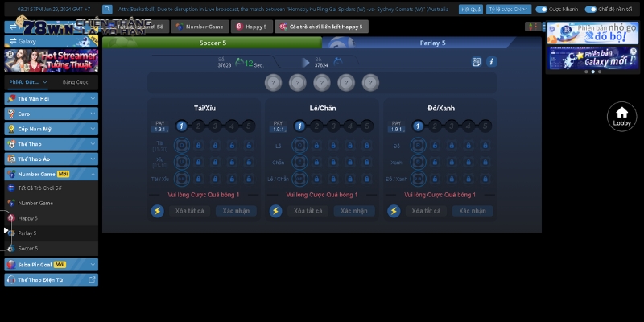Image resolution: width=644 pixels, height=322 pixels.
Task: Click the middle carousel dot under banners
Action: point(592,72)
